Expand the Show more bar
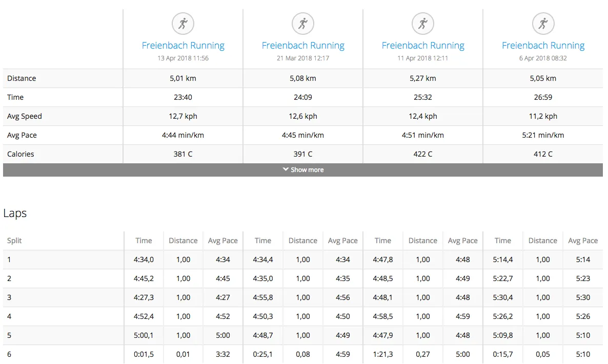The width and height of the screenshot is (608, 364). [x=303, y=169]
